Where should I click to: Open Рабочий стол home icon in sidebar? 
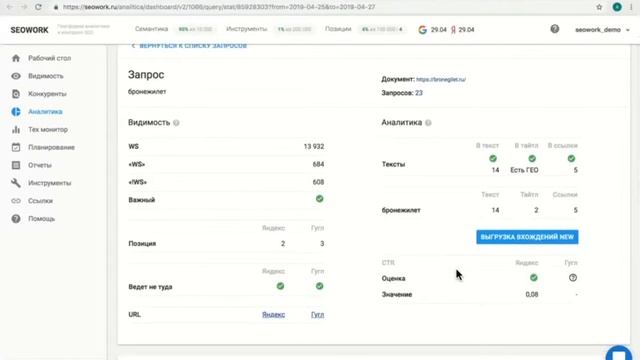tap(16, 58)
